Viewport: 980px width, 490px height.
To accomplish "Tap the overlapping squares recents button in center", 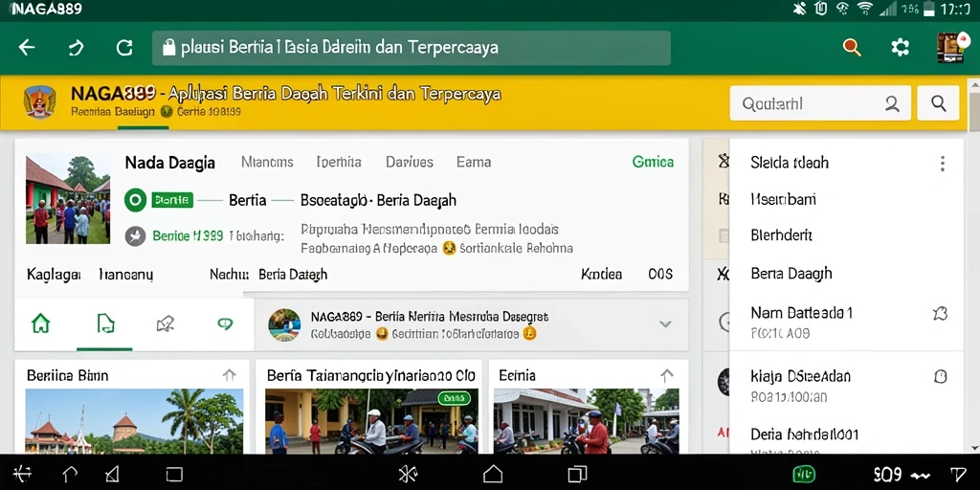I will point(577,474).
